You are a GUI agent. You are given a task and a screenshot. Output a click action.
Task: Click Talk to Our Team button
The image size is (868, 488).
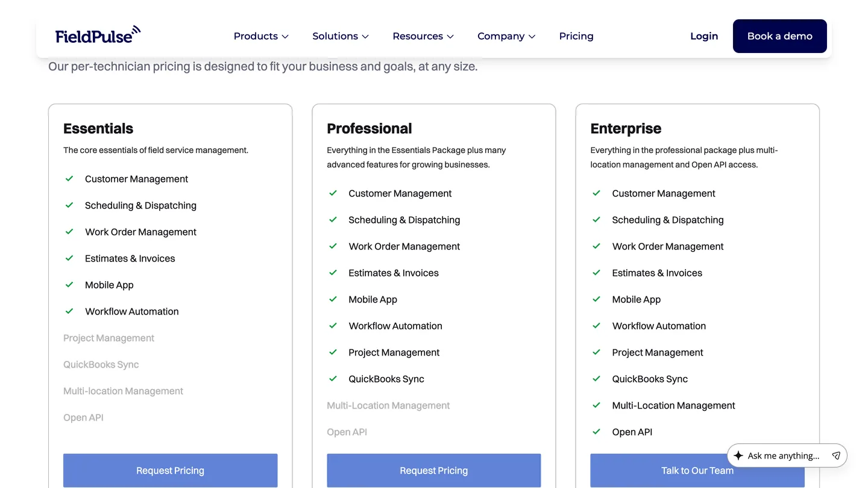697,471
